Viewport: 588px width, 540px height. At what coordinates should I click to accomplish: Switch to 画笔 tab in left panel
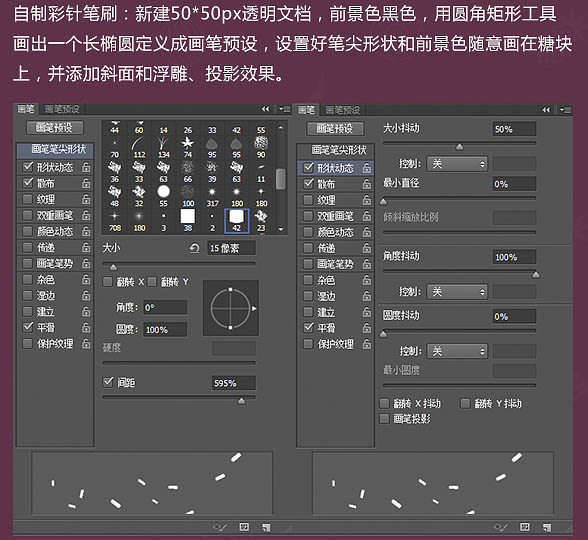pos(26,109)
